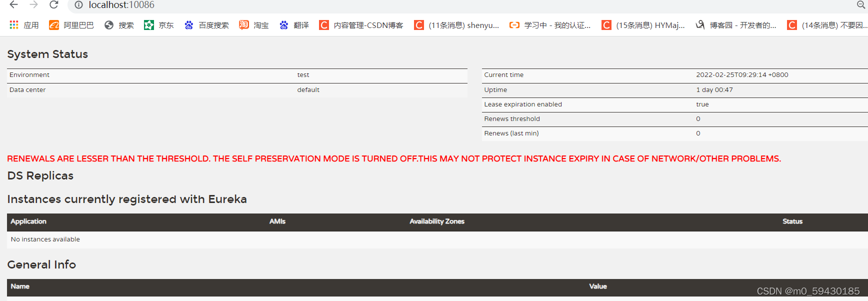Click the AMIs column header
The height and width of the screenshot is (301, 868).
[277, 221]
